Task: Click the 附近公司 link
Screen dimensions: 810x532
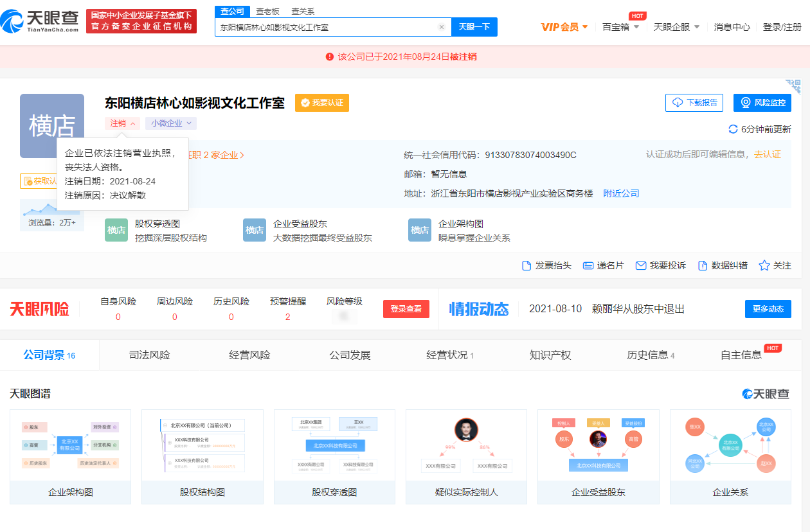Action: 621,193
